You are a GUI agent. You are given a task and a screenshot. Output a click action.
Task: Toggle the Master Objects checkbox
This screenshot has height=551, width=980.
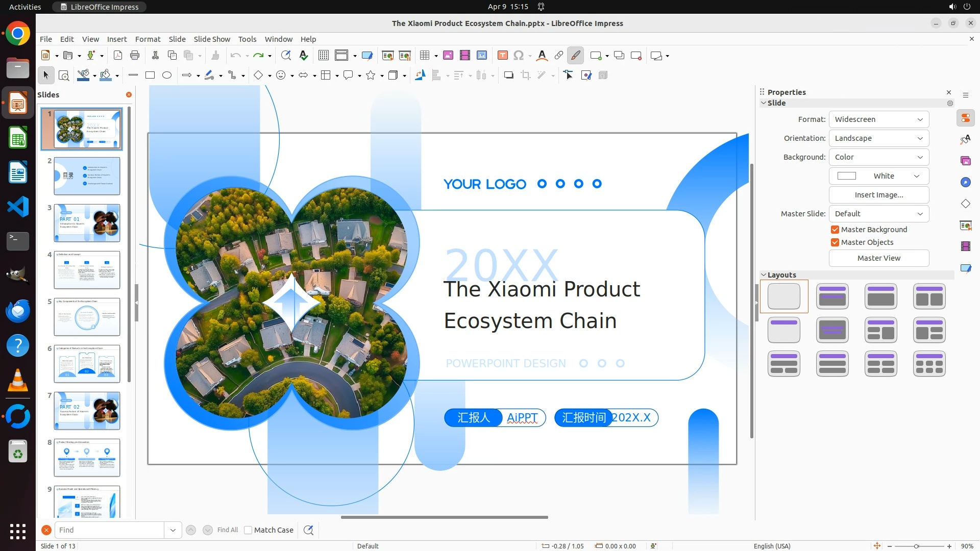(x=835, y=242)
